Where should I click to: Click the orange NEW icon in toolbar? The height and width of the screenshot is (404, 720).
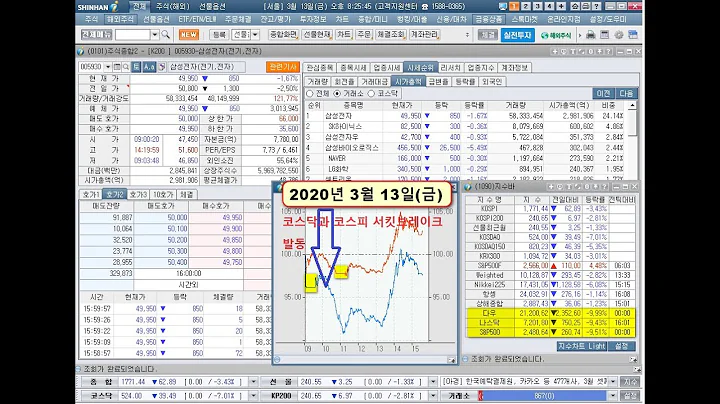(x=189, y=35)
